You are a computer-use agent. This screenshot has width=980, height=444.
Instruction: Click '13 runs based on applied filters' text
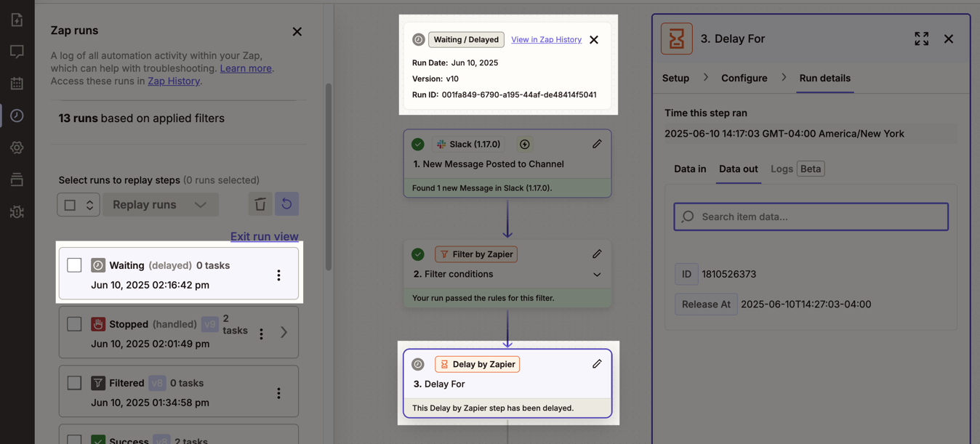[141, 118]
